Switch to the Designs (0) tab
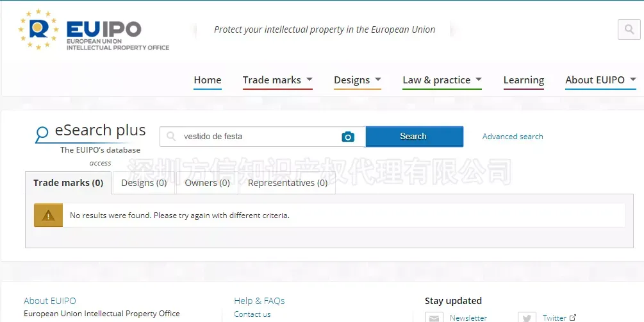The height and width of the screenshot is (322, 644). pyautogui.click(x=144, y=183)
